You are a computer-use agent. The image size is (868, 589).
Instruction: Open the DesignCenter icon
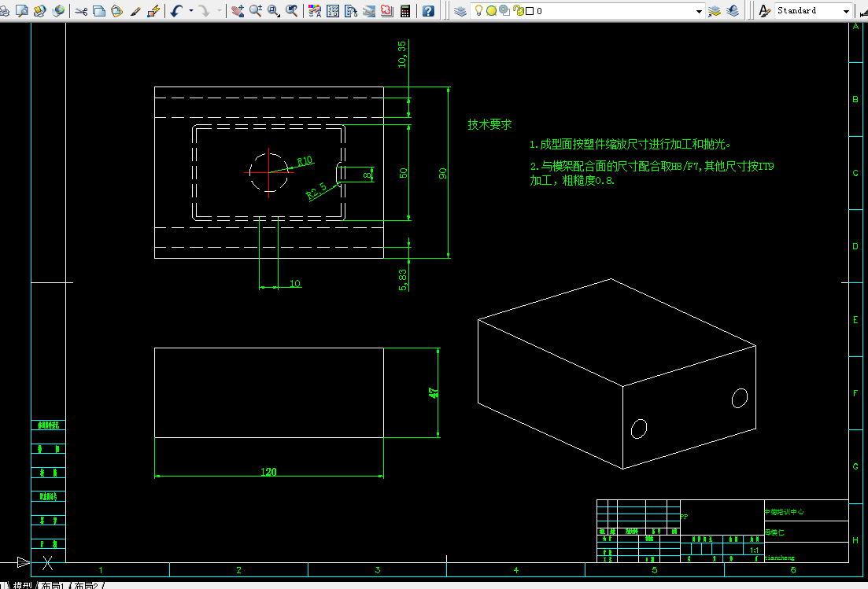coord(333,10)
